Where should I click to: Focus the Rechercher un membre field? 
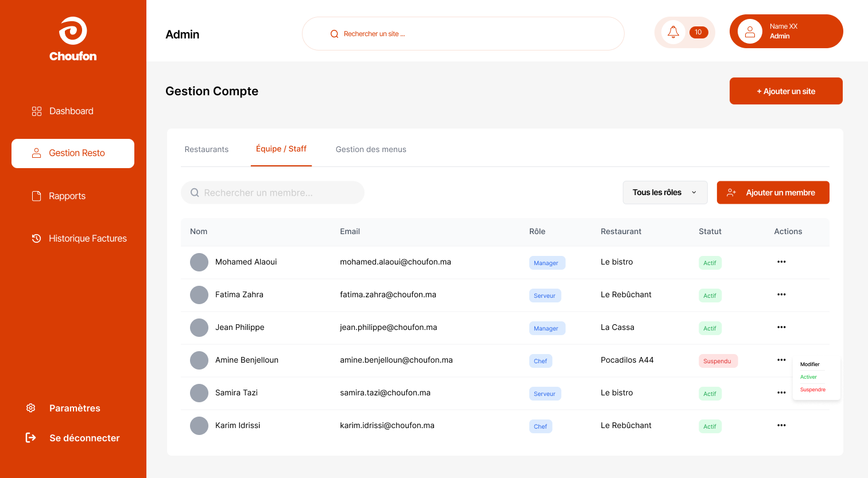point(273,193)
